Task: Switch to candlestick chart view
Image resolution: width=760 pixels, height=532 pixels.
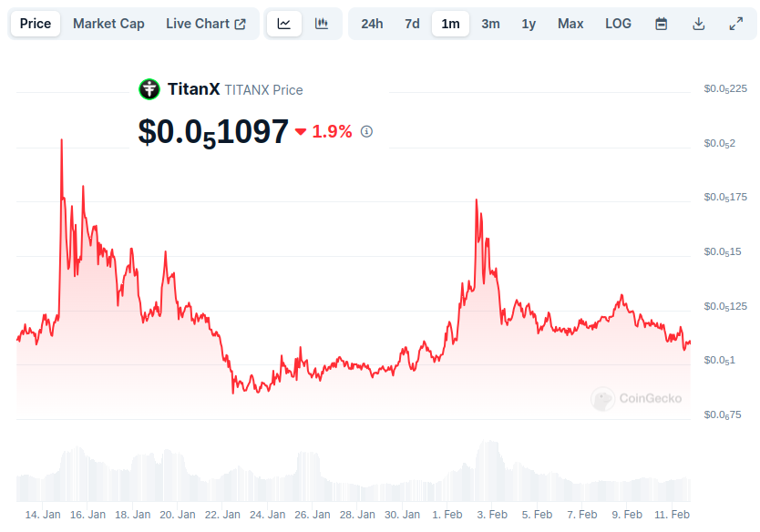Action: tap(322, 24)
